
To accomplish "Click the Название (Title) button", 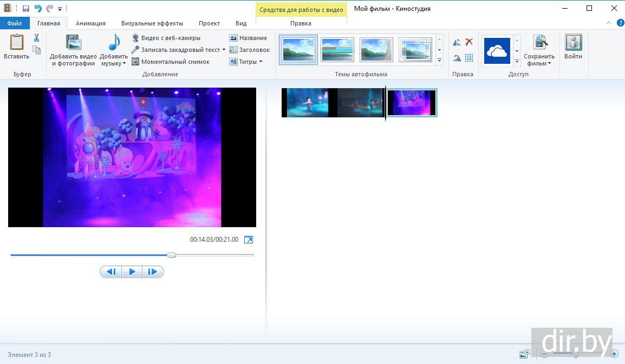I will tap(248, 38).
